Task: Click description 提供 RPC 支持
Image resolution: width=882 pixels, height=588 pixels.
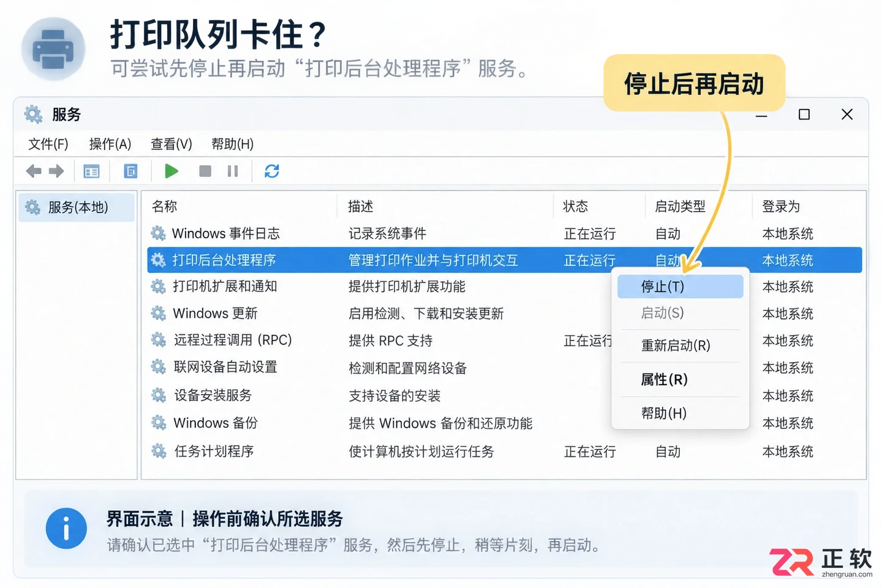Action: [390, 341]
